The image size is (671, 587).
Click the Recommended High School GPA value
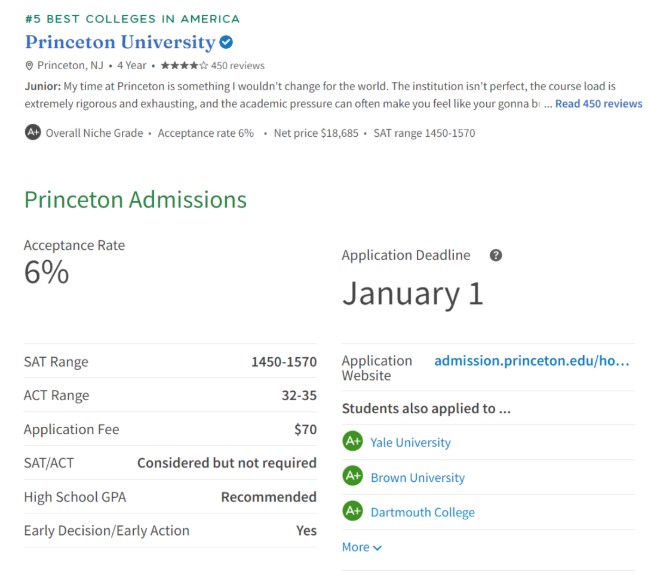tap(269, 497)
